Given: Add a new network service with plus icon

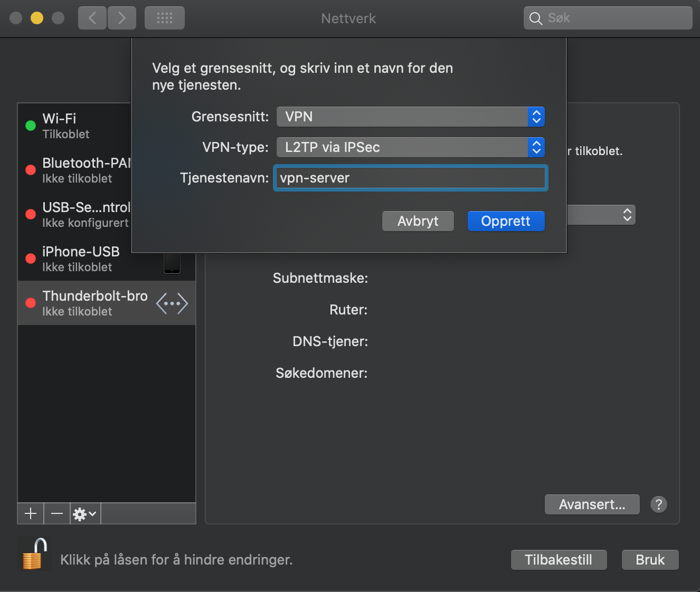Looking at the screenshot, I should tap(30, 513).
